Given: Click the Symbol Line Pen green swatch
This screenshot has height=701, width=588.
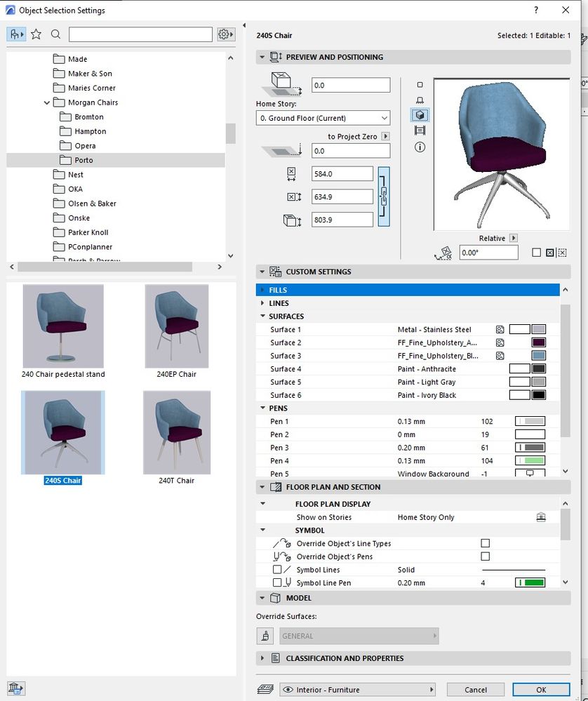Looking at the screenshot, I should [x=530, y=582].
